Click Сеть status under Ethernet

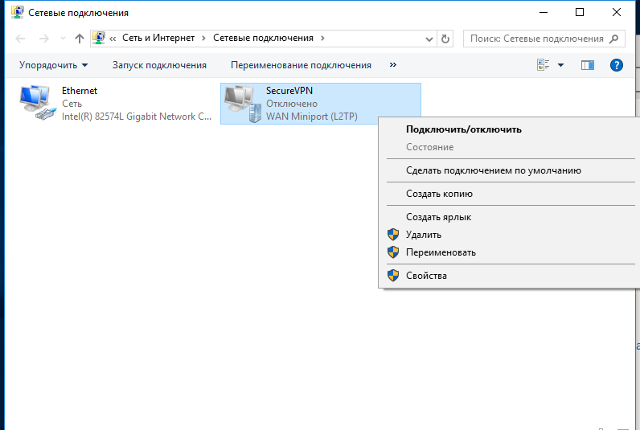tap(72, 104)
